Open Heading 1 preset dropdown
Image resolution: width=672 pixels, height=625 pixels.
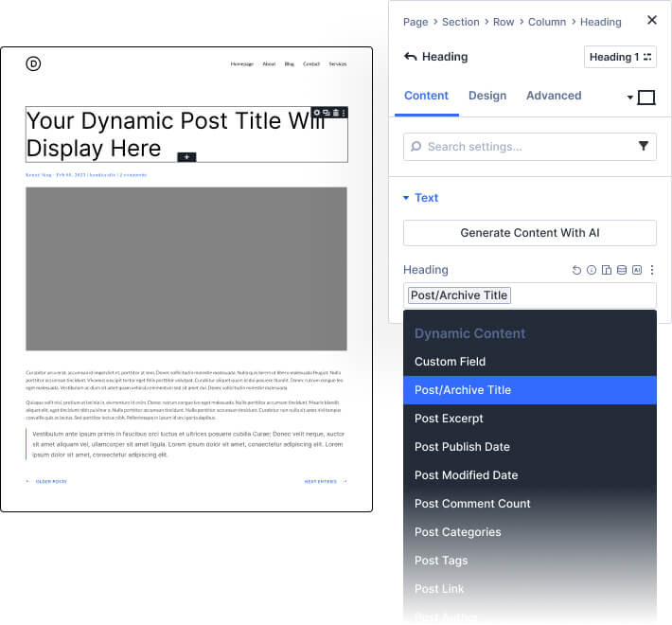click(620, 57)
